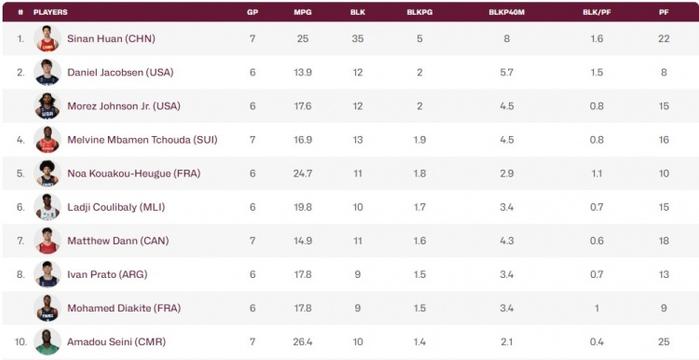Sort table by GP column header
This screenshot has height=360, width=699.
click(252, 12)
